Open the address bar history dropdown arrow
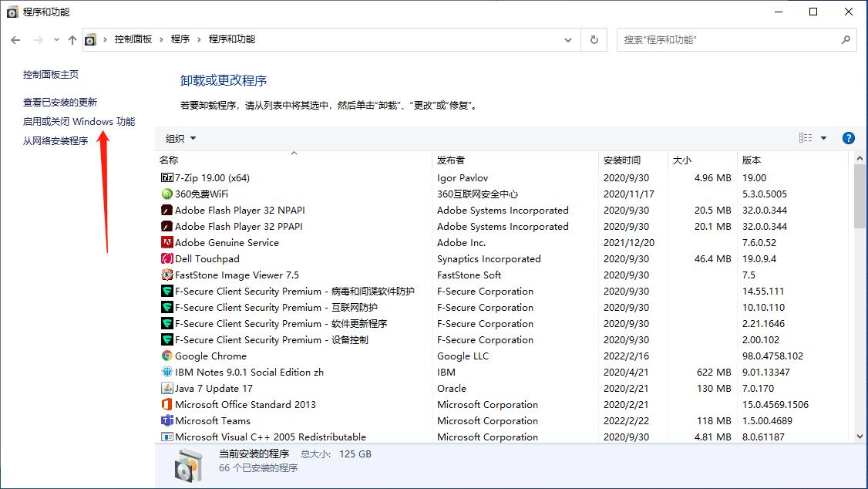The width and height of the screenshot is (868, 489). coord(568,39)
